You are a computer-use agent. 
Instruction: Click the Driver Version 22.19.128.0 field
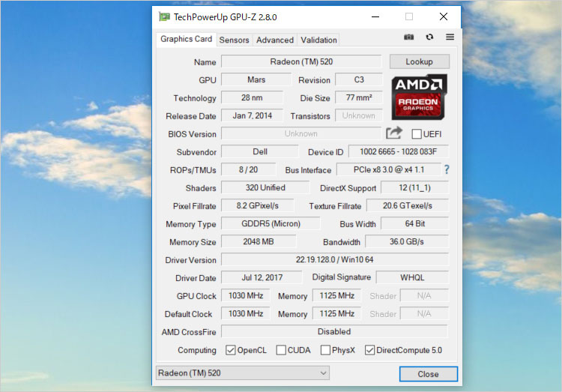pos(335,259)
